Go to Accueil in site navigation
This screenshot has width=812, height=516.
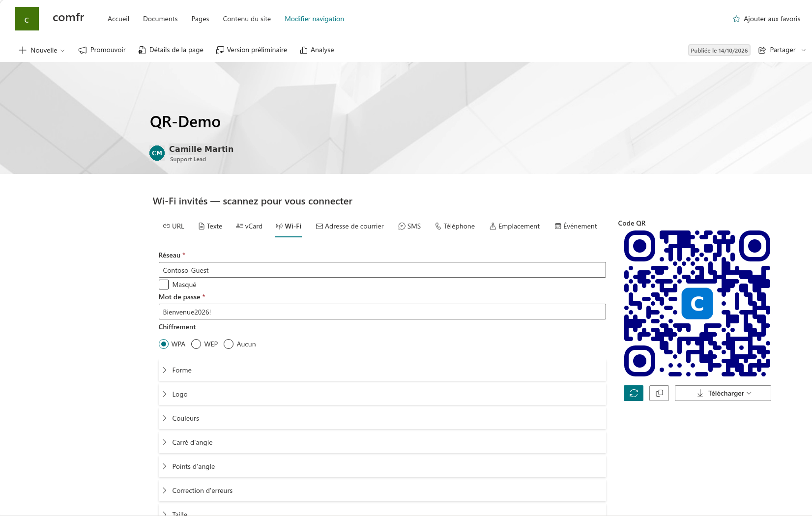(118, 19)
